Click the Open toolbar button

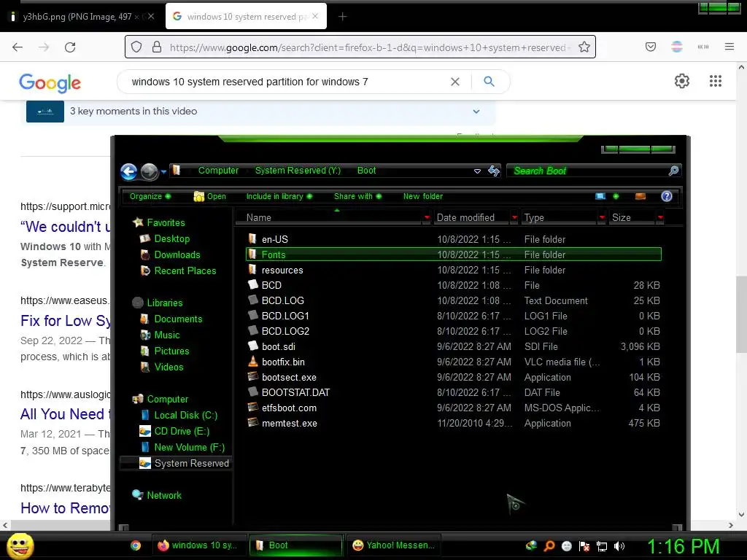[x=209, y=196]
